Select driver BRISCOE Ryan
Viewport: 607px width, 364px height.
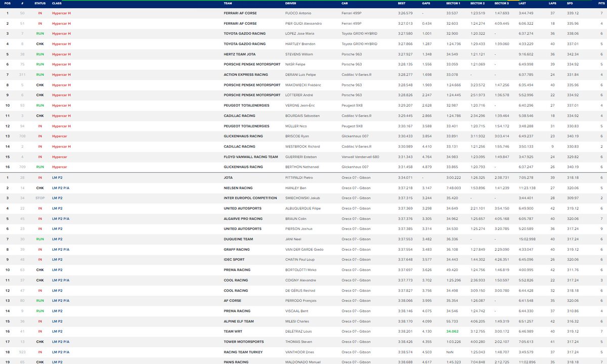(x=297, y=136)
